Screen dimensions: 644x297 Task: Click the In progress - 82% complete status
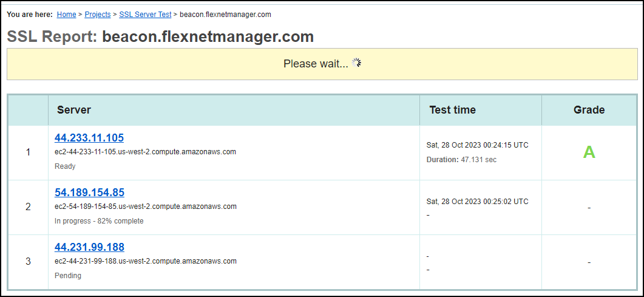[x=99, y=221]
